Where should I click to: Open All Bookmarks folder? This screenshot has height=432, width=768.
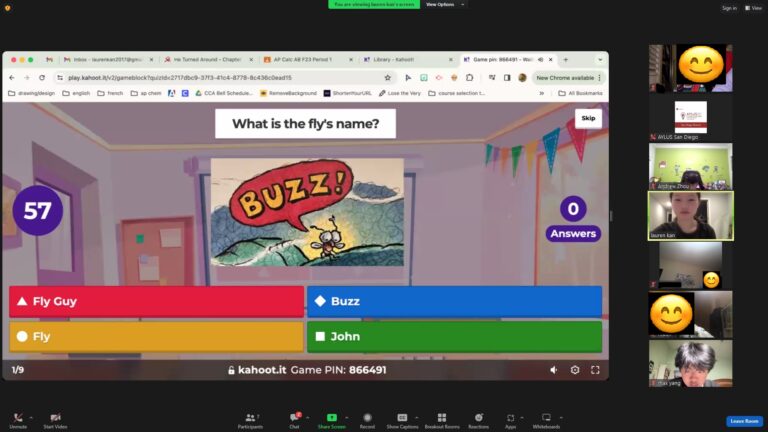point(581,93)
